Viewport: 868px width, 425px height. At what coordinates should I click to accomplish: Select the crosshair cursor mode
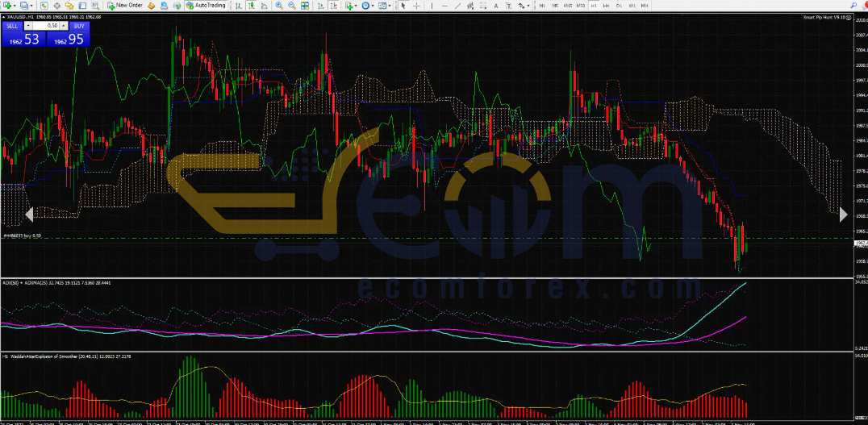click(x=416, y=6)
